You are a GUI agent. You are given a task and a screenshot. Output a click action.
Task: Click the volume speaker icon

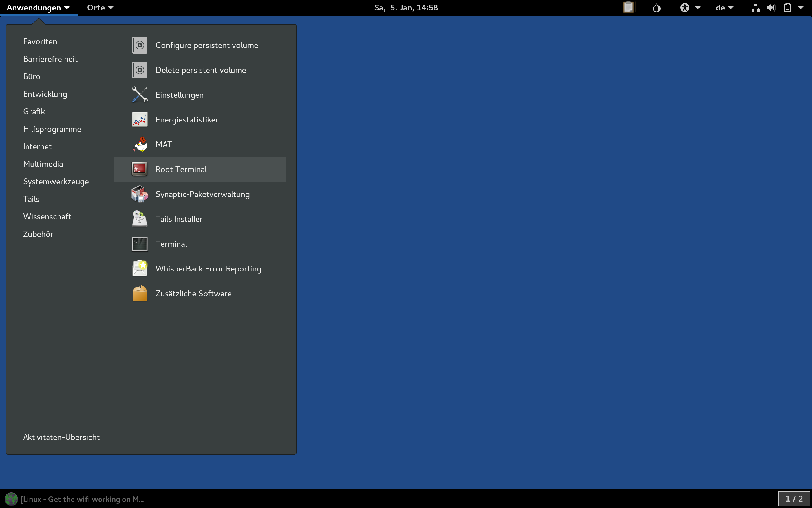click(x=771, y=7)
